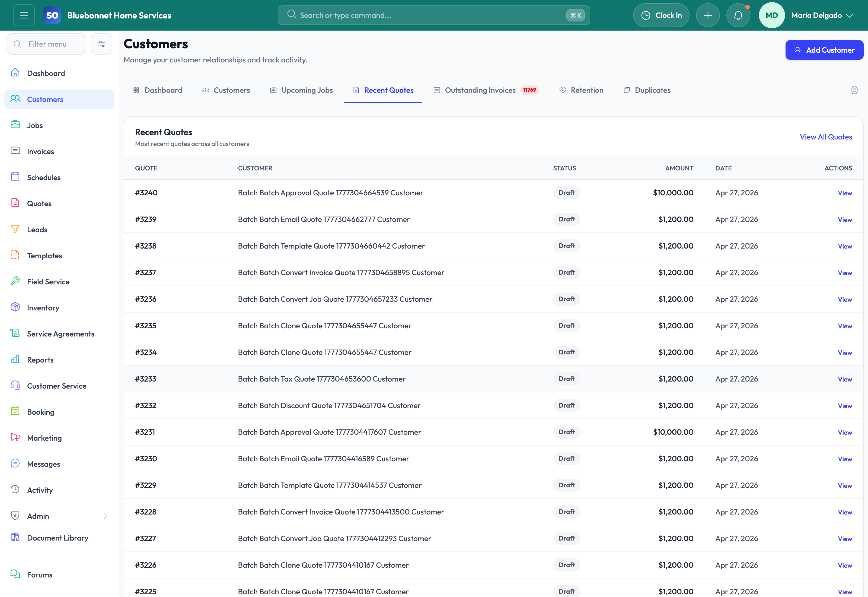The width and height of the screenshot is (868, 597).
Task: Go to Inventory in sidebar
Action: tap(59, 308)
